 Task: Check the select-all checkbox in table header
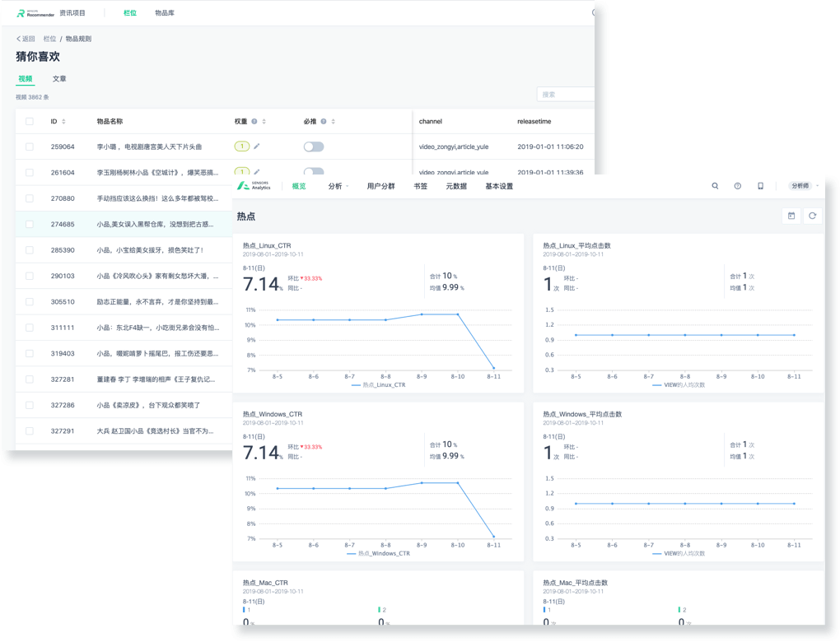coord(30,122)
